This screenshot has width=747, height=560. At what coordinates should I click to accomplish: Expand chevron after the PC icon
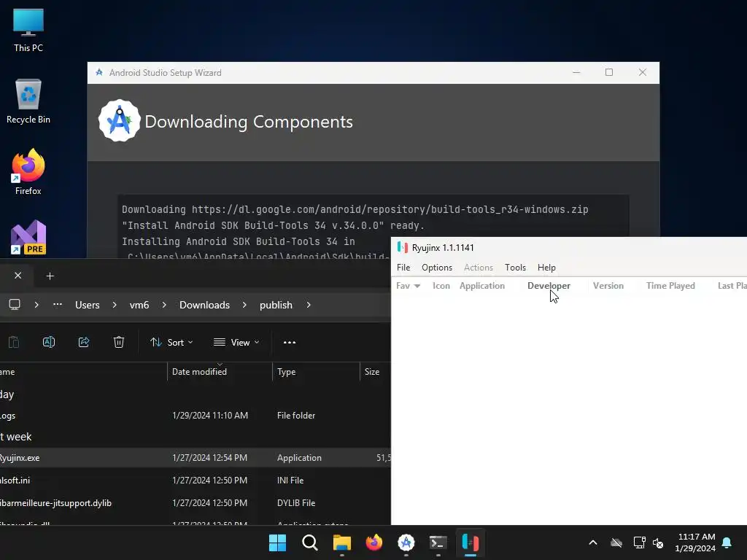(36, 305)
